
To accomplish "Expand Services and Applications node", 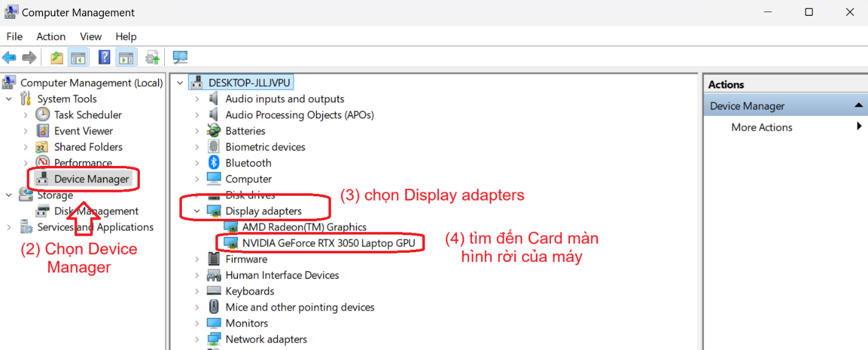I will click(x=9, y=227).
